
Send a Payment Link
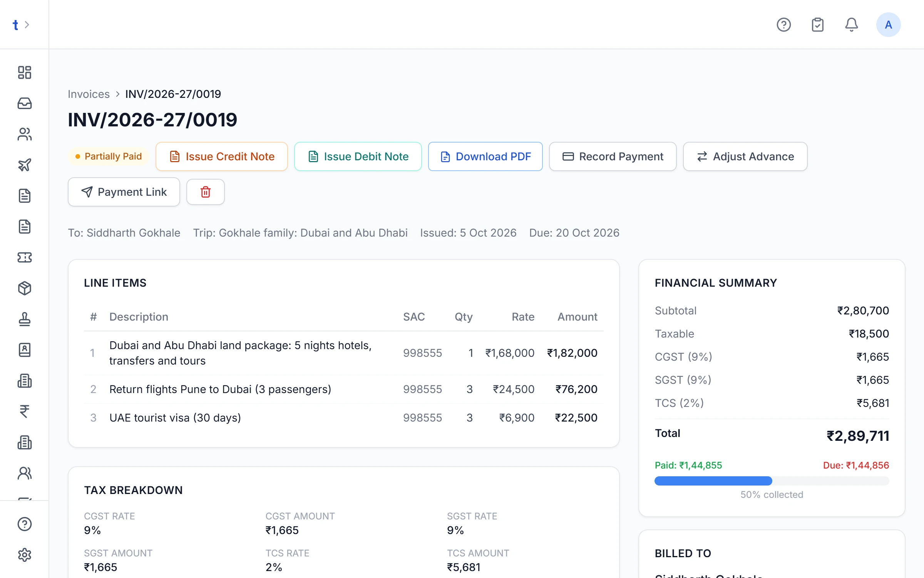124,192
